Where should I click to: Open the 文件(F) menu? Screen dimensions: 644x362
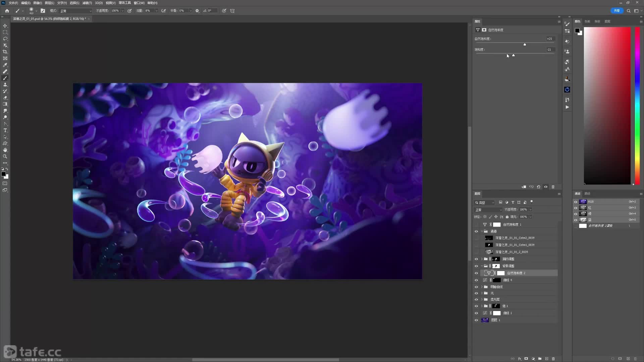click(x=13, y=3)
